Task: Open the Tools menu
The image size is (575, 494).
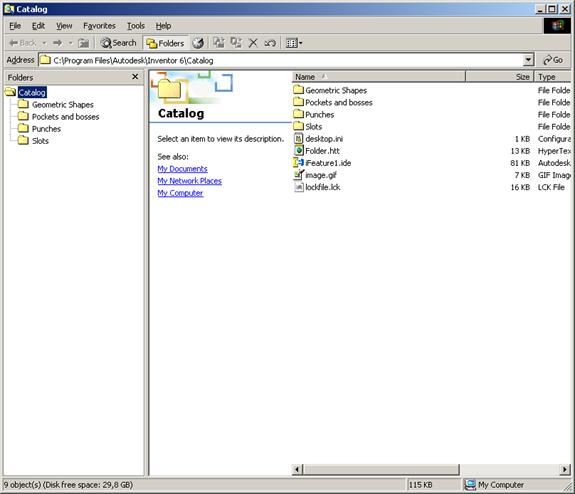Action: click(x=136, y=26)
